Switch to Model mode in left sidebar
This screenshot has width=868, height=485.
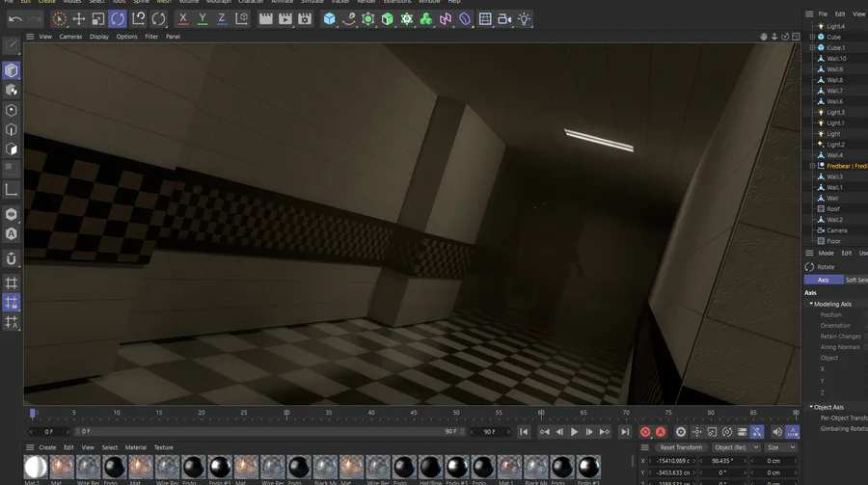click(11, 70)
